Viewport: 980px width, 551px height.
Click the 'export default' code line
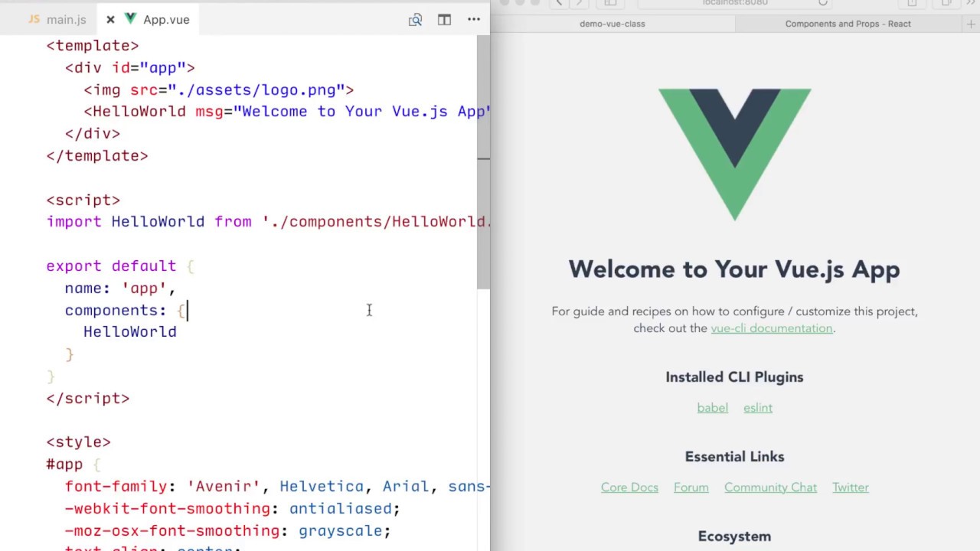(x=120, y=266)
